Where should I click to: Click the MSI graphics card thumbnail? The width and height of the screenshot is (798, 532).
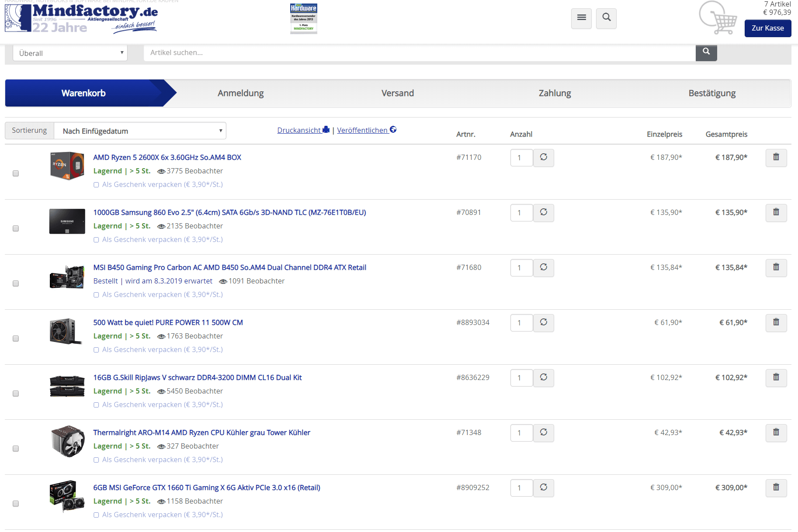tap(67, 496)
